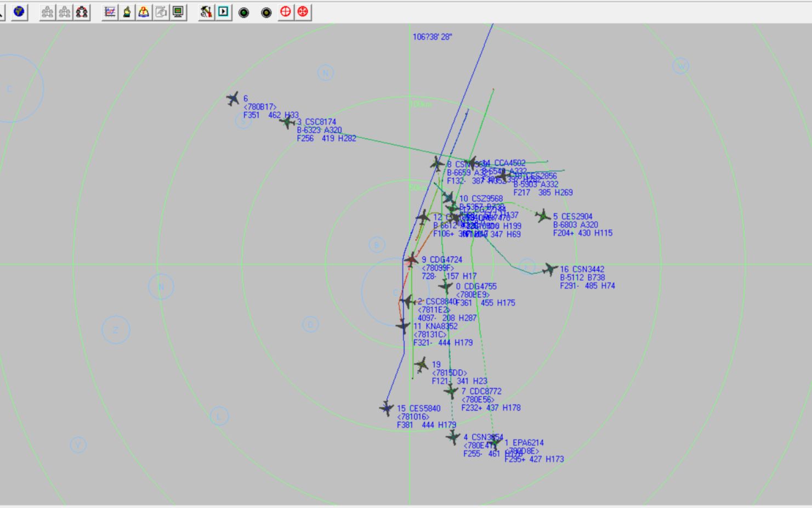Click the label '<78099F>'
This screenshot has height=508, width=812.
coord(438,268)
